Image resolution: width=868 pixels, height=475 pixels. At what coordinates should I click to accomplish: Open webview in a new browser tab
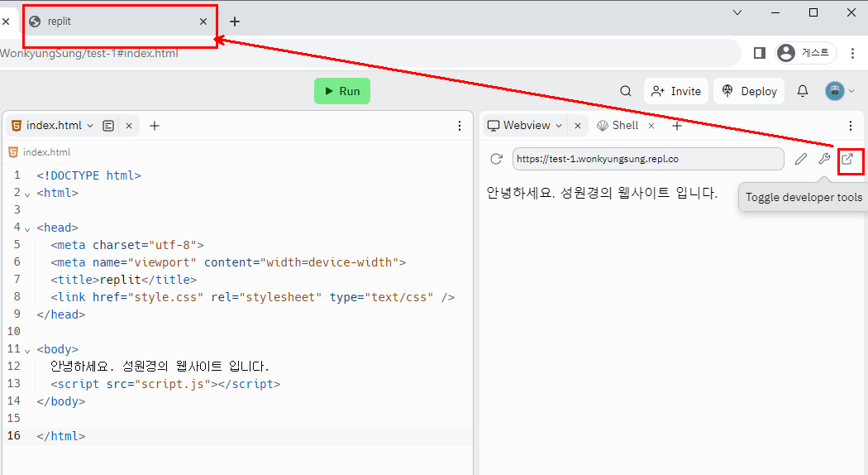(847, 159)
